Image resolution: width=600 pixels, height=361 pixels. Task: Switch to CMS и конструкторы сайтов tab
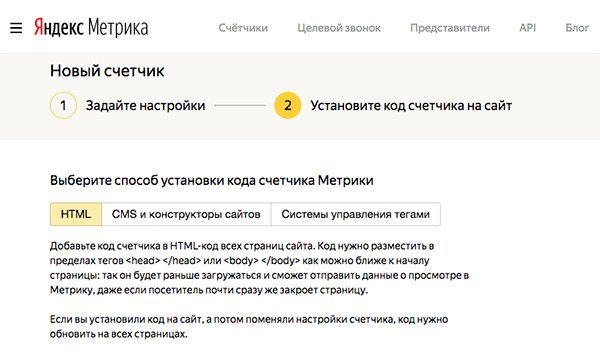click(186, 214)
